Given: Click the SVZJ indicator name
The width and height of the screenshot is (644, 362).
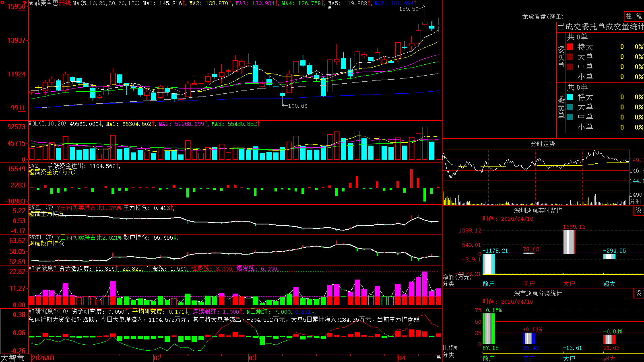Looking at the screenshot, I should point(35,166).
